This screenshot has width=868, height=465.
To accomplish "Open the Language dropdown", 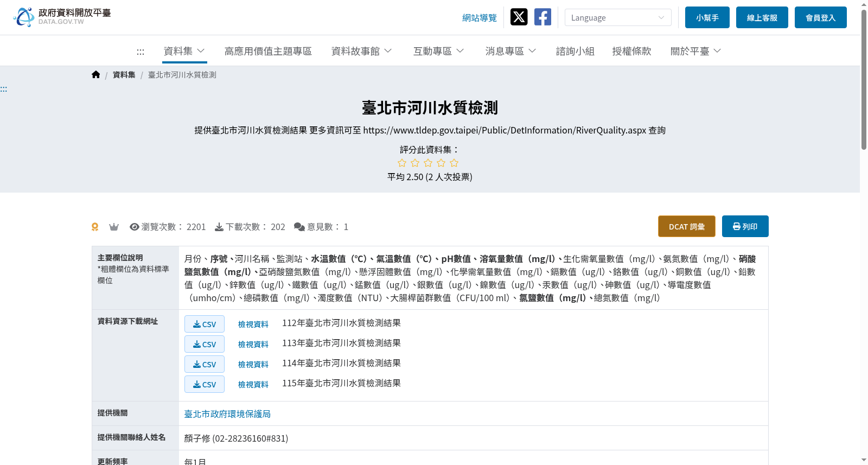I will click(x=618, y=17).
